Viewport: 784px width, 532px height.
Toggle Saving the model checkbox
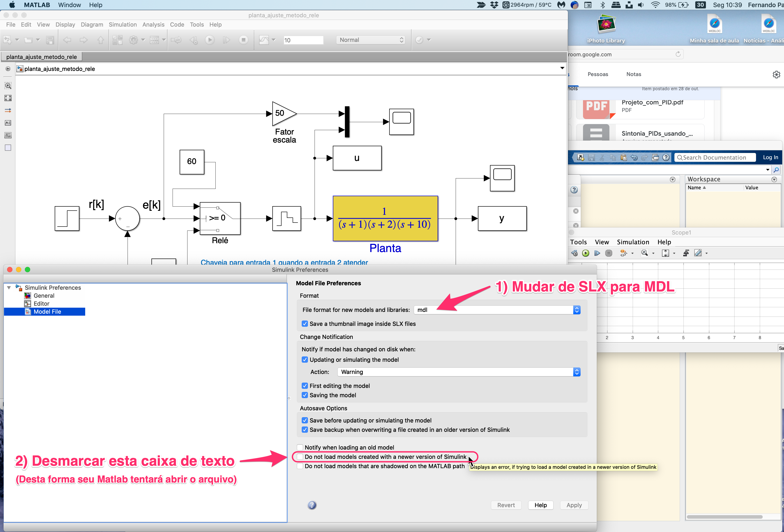click(x=305, y=395)
